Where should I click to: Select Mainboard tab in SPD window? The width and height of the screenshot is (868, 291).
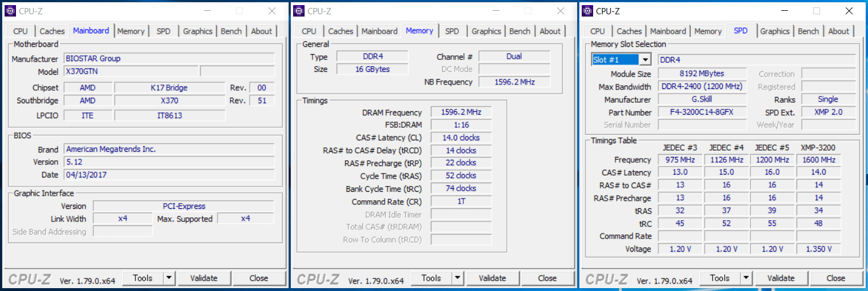click(x=668, y=31)
